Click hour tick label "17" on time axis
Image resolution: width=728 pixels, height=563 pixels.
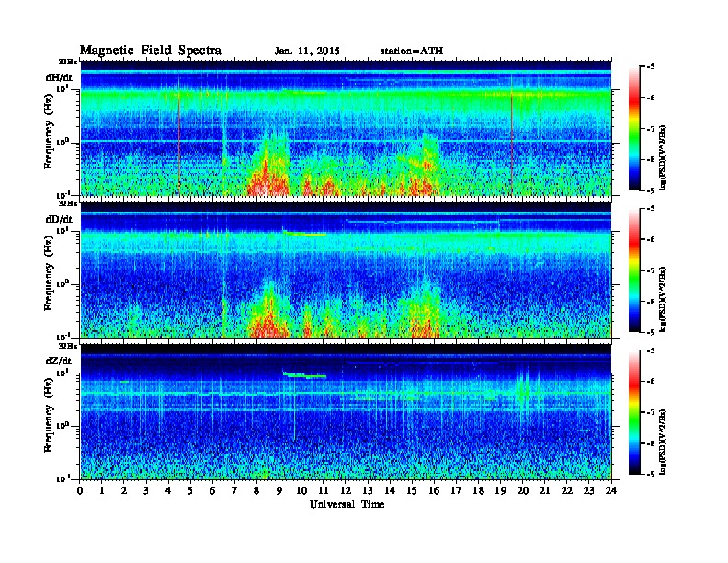[457, 490]
